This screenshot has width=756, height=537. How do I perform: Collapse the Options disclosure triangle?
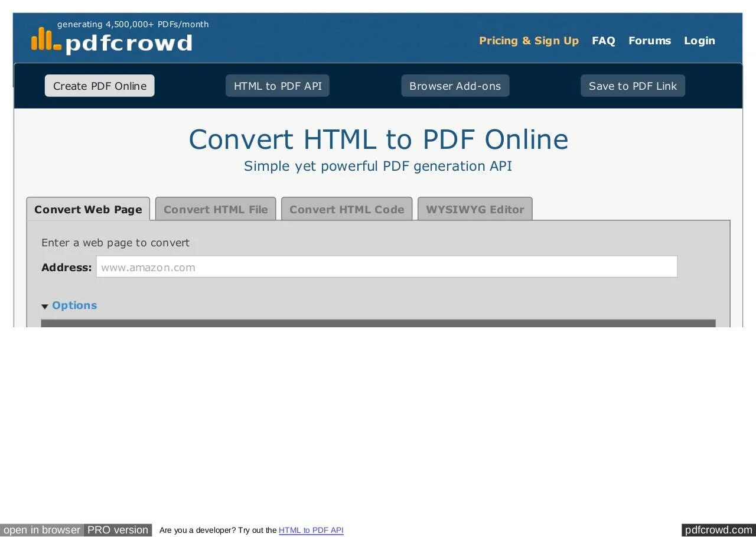pyautogui.click(x=45, y=307)
